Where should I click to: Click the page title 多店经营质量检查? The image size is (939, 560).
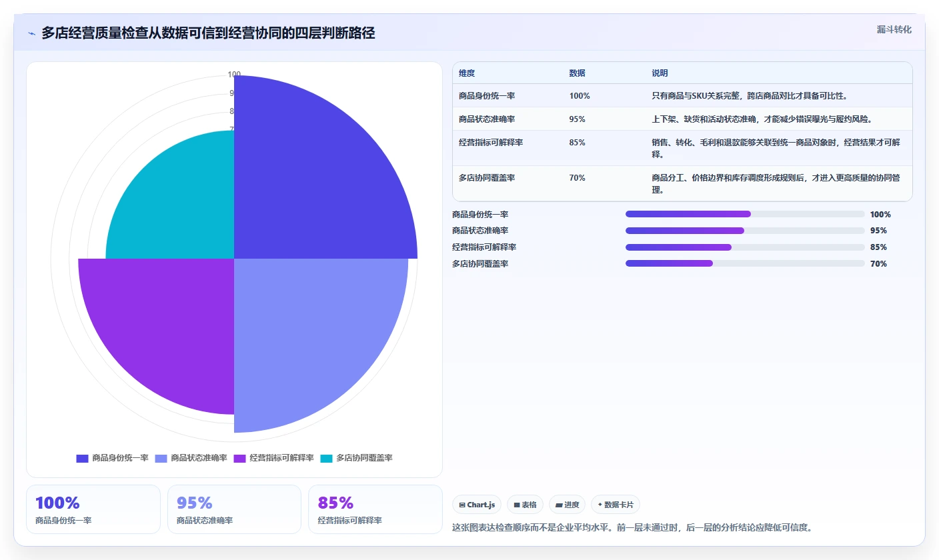point(208,33)
